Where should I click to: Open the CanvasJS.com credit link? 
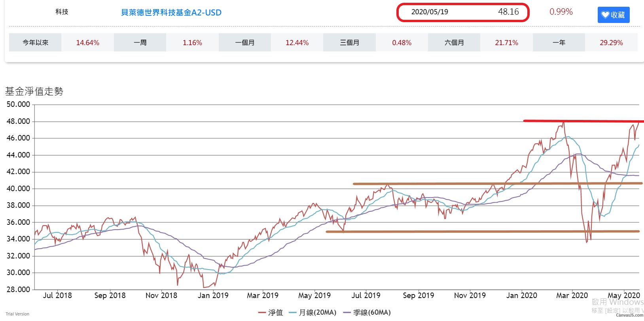(x=630, y=315)
